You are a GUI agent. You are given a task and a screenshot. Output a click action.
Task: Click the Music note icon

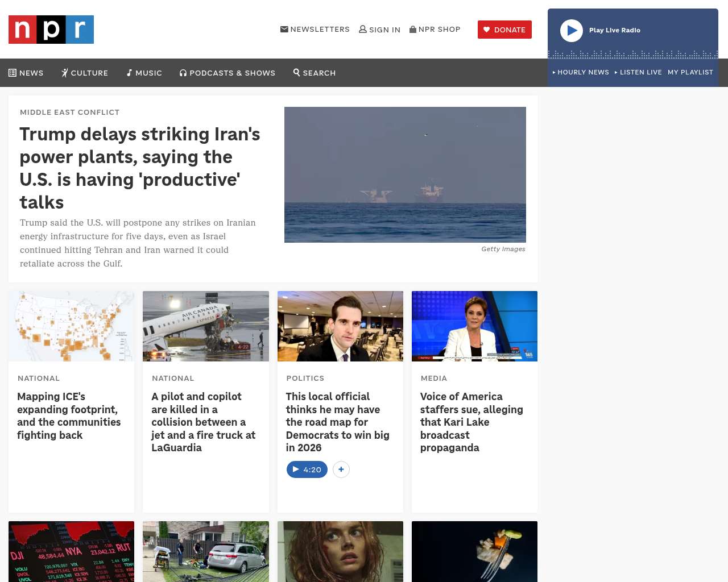pyautogui.click(x=130, y=73)
